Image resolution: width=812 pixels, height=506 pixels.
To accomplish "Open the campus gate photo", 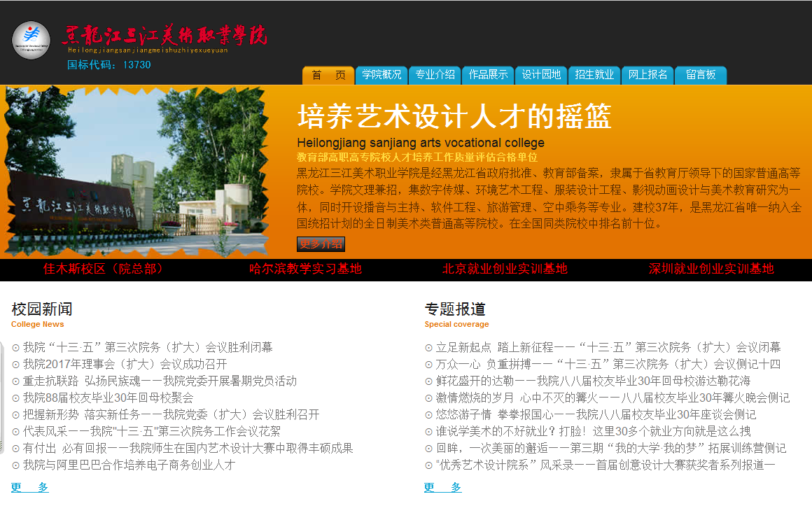I will coord(136,171).
